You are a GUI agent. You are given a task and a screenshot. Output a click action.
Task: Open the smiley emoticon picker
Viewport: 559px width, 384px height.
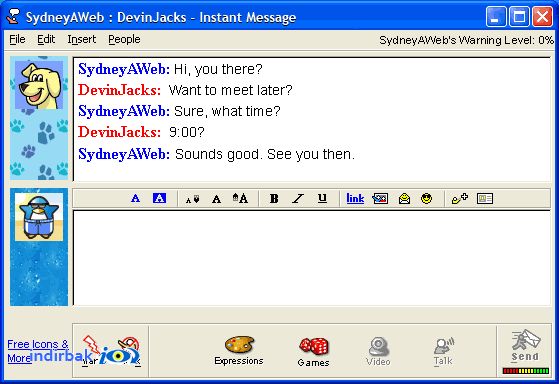point(426,198)
